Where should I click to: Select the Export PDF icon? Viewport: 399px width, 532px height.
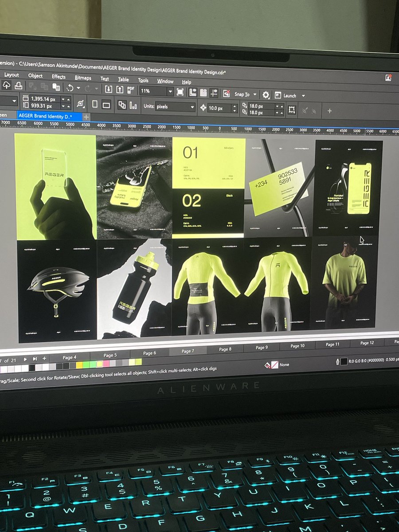(x=130, y=89)
